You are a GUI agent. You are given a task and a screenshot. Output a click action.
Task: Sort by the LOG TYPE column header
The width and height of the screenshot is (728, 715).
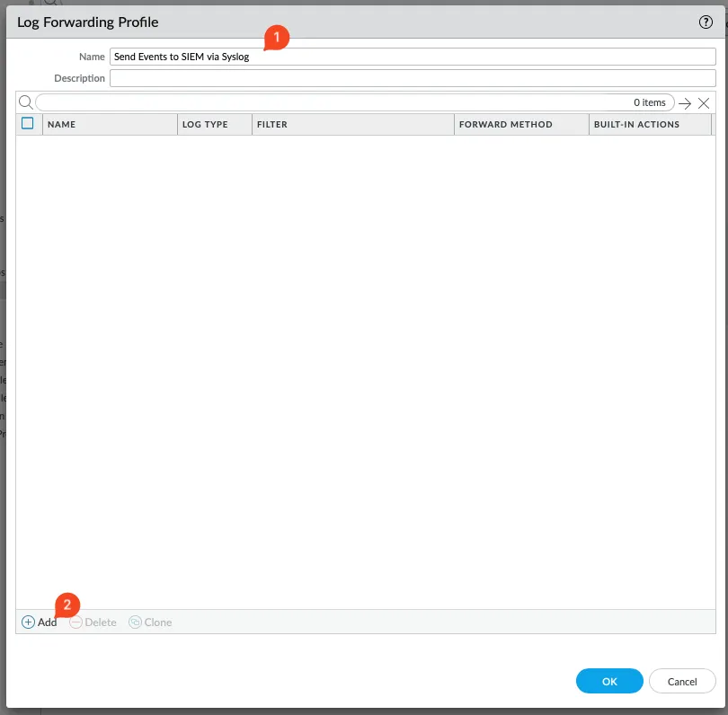(x=214, y=125)
